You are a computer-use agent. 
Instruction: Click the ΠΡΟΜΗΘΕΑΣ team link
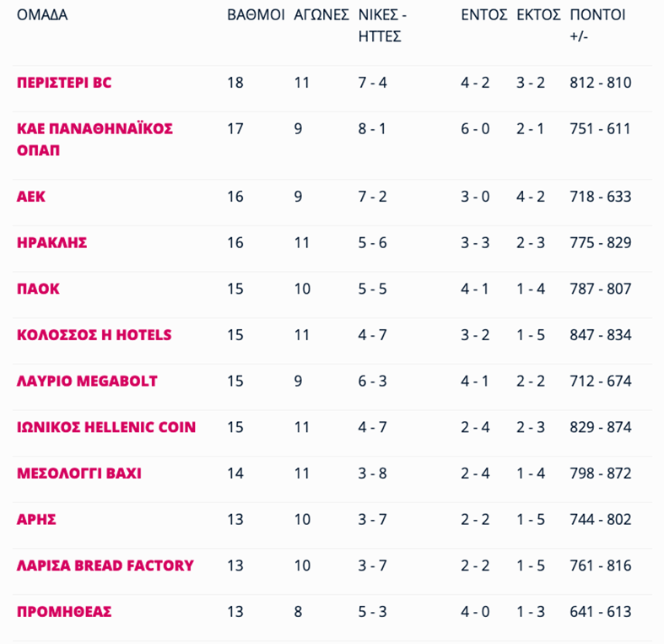coord(64,612)
